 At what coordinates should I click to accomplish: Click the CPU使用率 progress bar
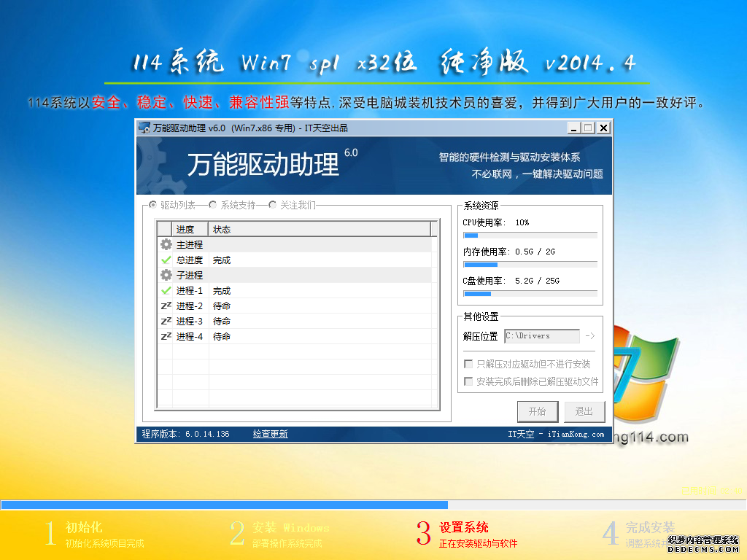point(530,236)
